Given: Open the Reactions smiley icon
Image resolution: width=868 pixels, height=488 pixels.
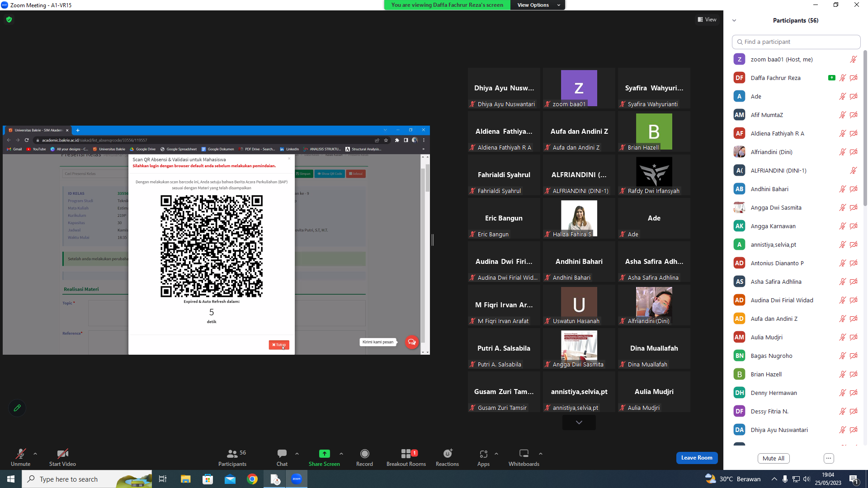Looking at the screenshot, I should click(448, 454).
